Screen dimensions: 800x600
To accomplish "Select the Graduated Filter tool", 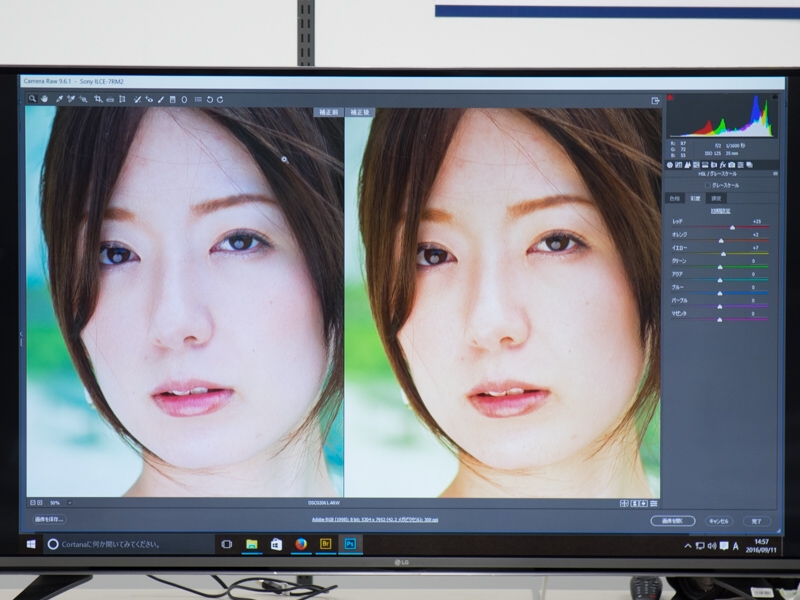I will (172, 99).
